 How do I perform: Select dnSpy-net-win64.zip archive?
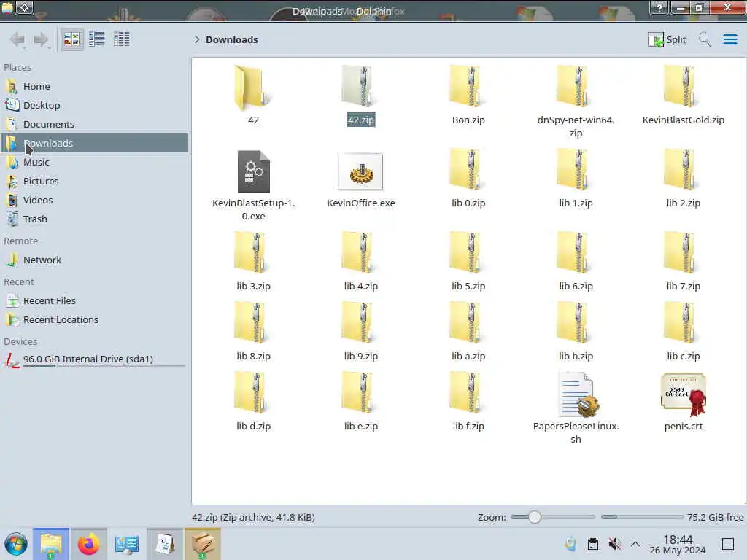576,101
